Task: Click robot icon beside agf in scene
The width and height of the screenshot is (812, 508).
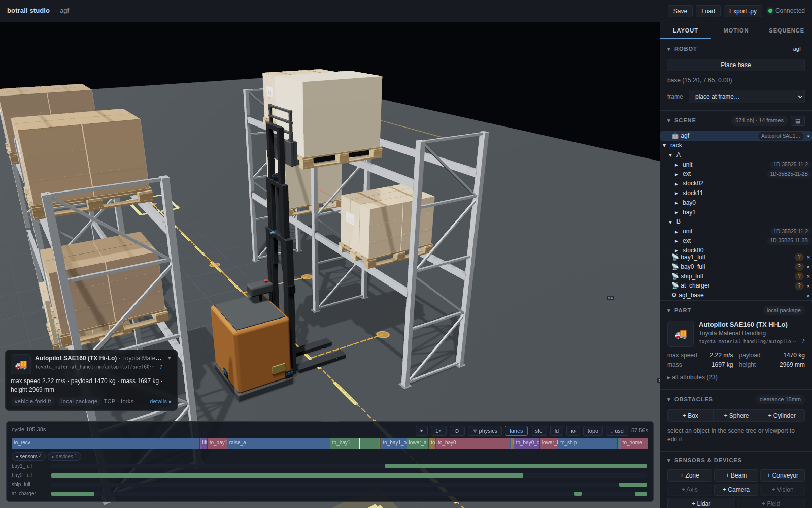Action: click(x=675, y=136)
